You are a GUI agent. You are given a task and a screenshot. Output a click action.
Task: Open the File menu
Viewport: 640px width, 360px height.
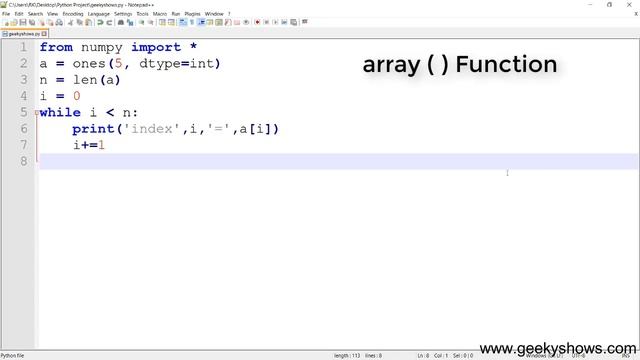(x=6, y=14)
